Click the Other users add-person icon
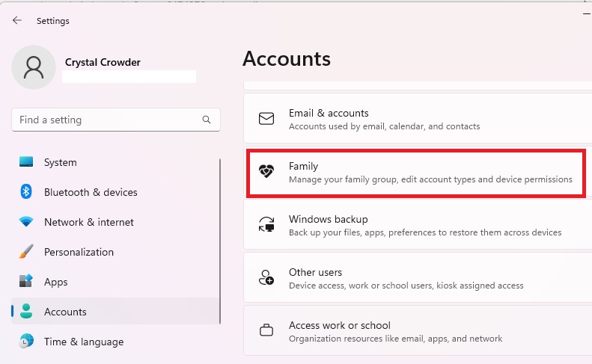 266,277
